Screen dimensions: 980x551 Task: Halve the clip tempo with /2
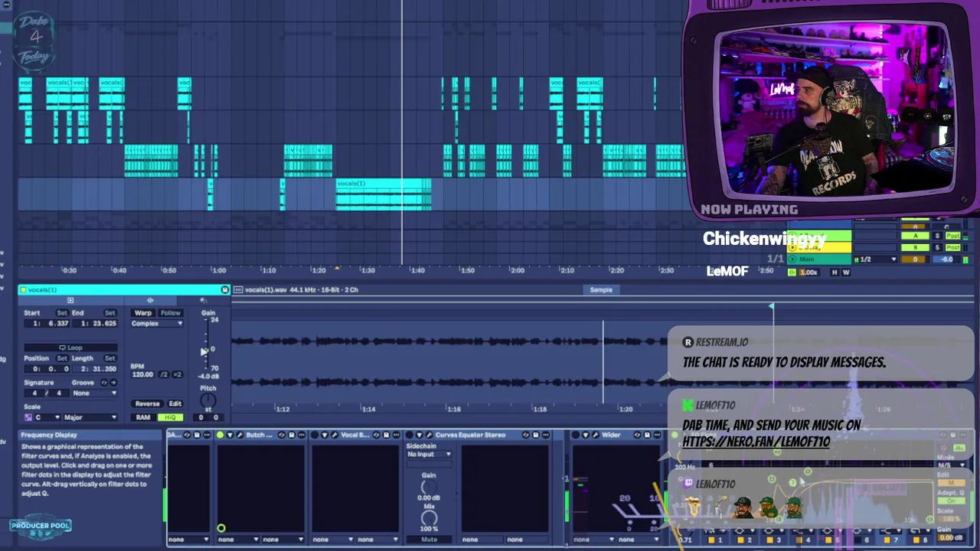coord(164,375)
